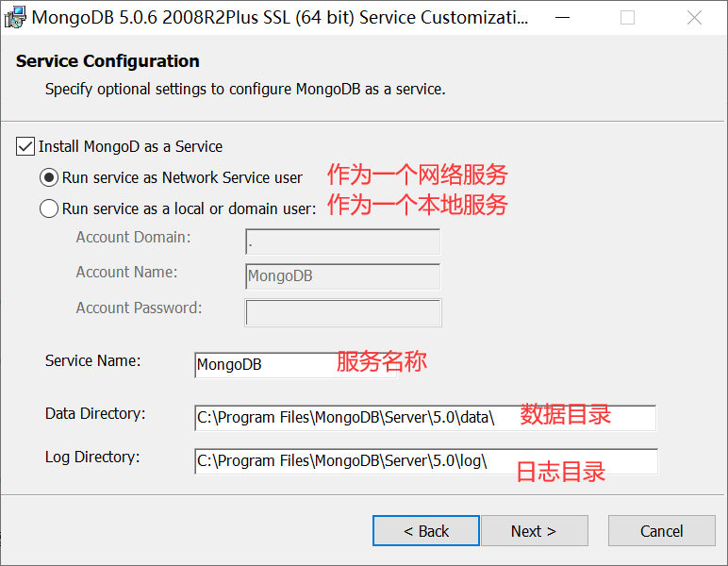The width and height of the screenshot is (728, 566).
Task: Click the Account Password field
Action: (x=343, y=312)
